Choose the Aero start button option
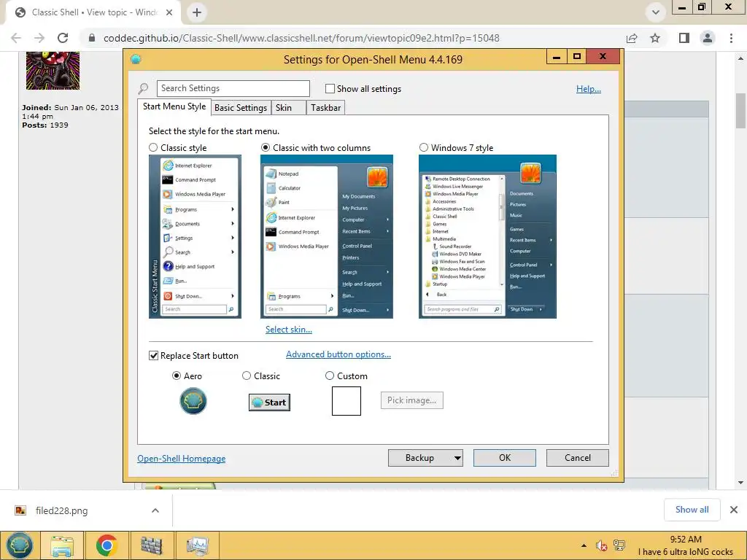 point(177,376)
